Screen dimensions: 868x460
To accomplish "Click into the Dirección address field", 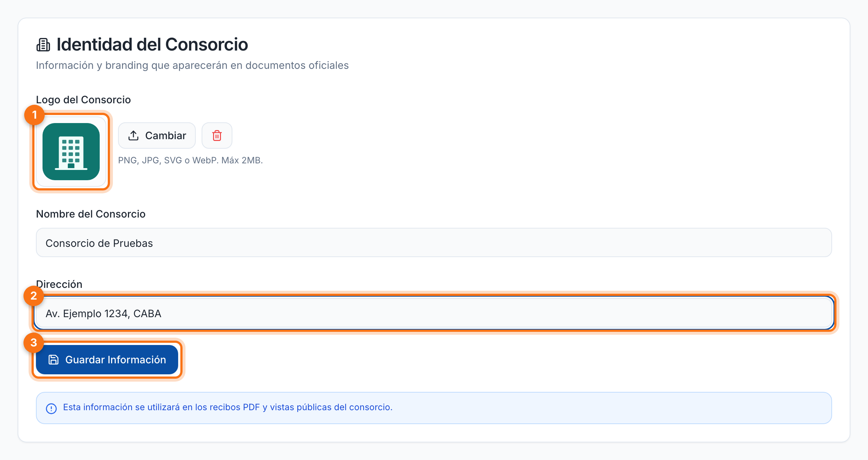I will click(434, 313).
